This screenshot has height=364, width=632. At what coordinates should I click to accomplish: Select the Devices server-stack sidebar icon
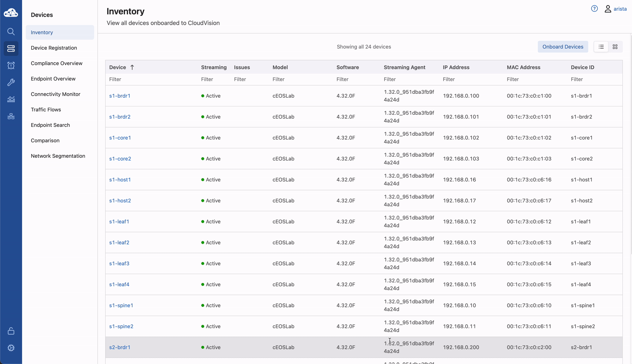click(11, 49)
